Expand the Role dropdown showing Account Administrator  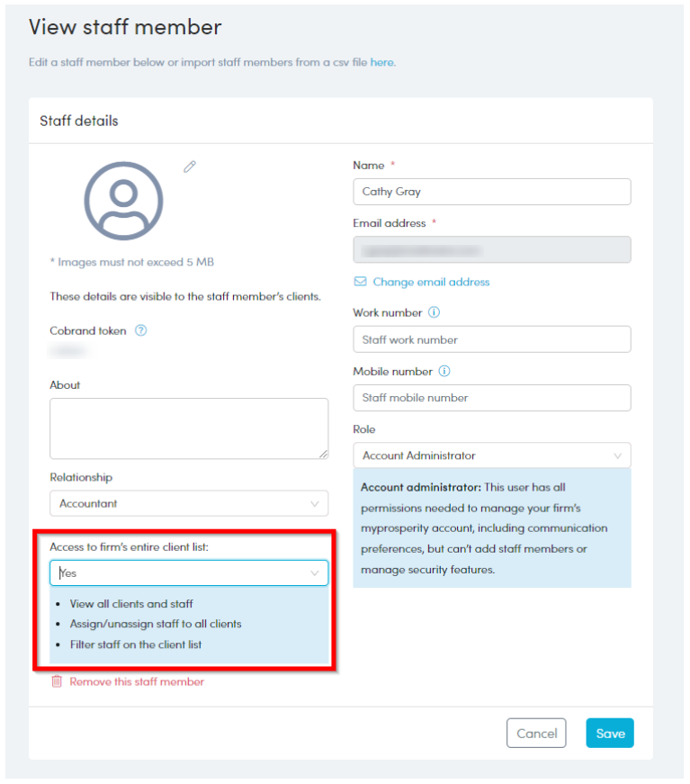click(492, 455)
